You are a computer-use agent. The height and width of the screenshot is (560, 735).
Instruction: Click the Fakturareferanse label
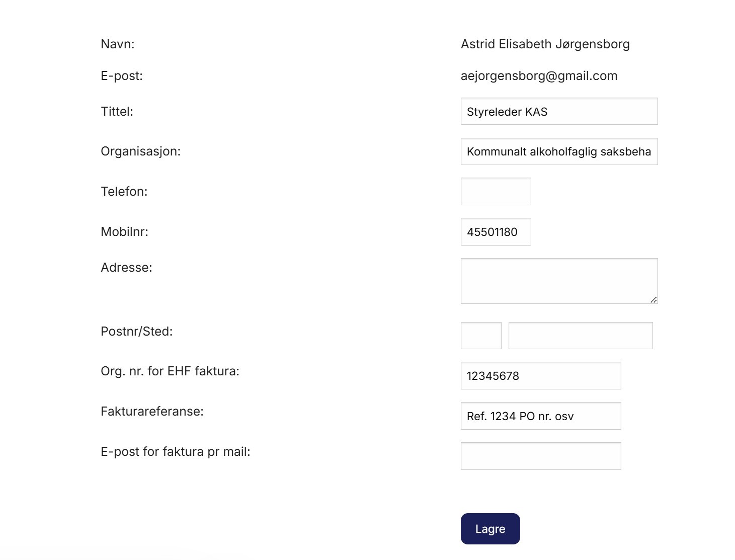click(152, 412)
